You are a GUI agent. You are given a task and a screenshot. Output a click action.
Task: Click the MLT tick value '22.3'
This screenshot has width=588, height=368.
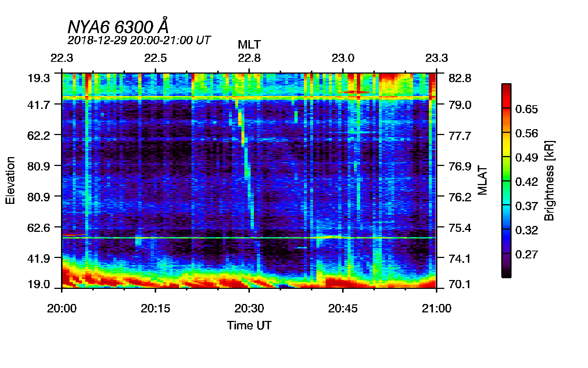pos(62,58)
